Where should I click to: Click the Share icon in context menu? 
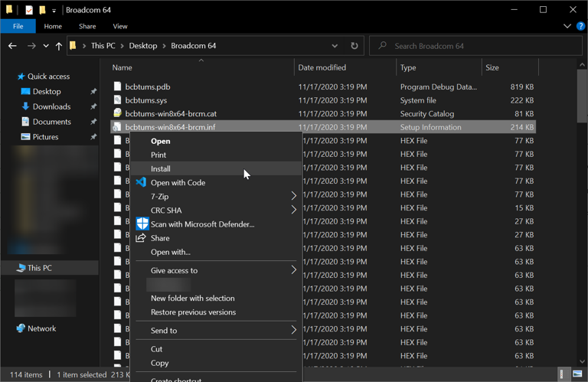(141, 238)
